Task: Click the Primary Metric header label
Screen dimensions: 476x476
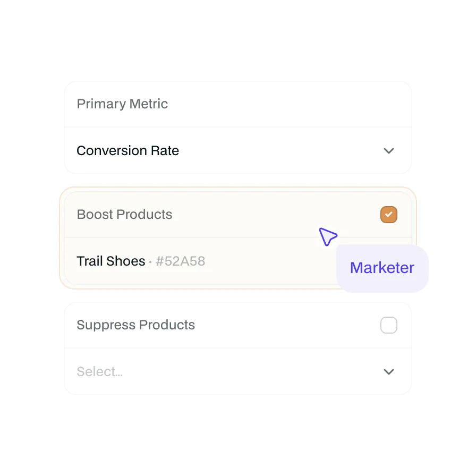Action: tap(122, 104)
